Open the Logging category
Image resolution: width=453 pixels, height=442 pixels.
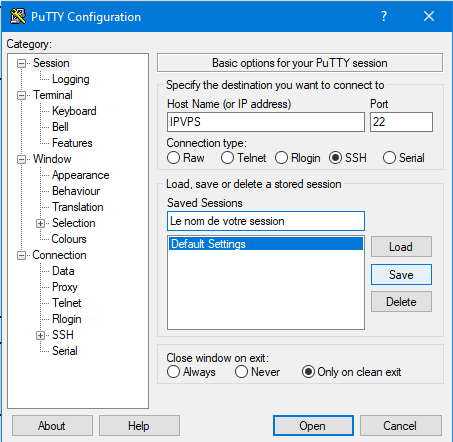71,79
